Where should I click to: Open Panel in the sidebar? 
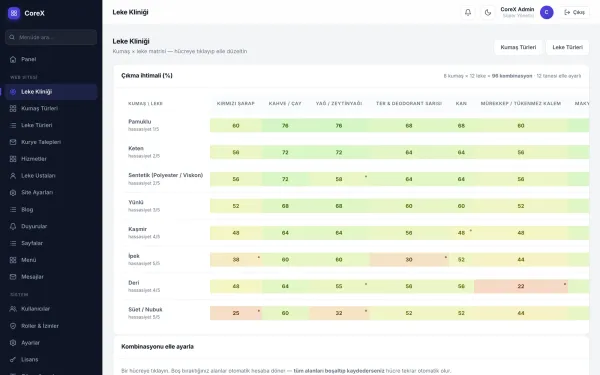click(51, 59)
